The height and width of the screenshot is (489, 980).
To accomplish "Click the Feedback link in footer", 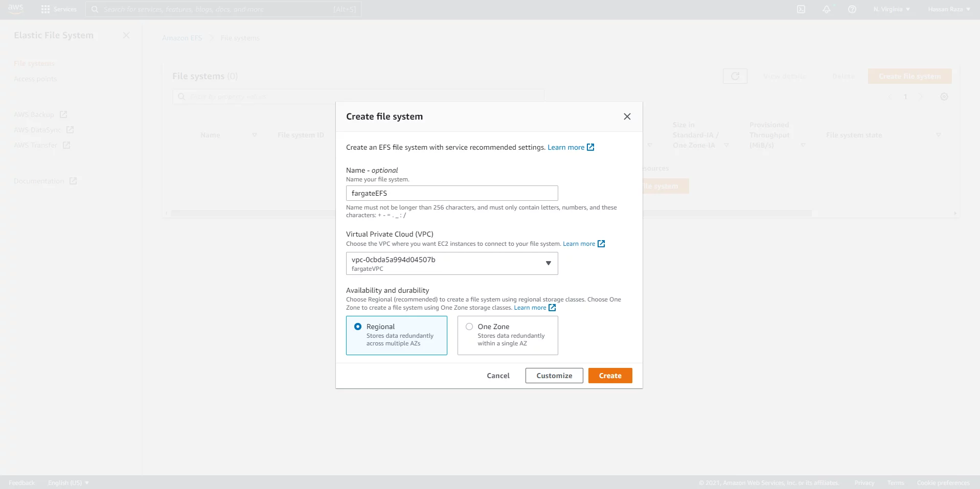I will 22,483.
